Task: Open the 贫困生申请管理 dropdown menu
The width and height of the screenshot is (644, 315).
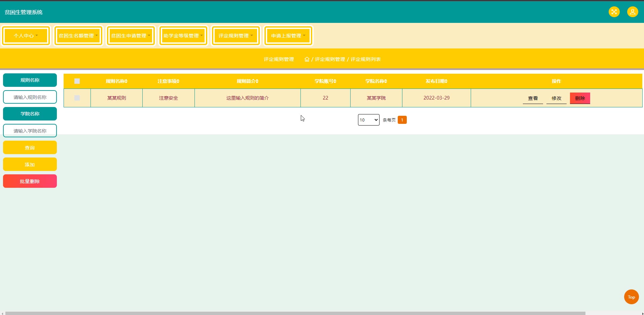Action: pyautogui.click(x=131, y=36)
